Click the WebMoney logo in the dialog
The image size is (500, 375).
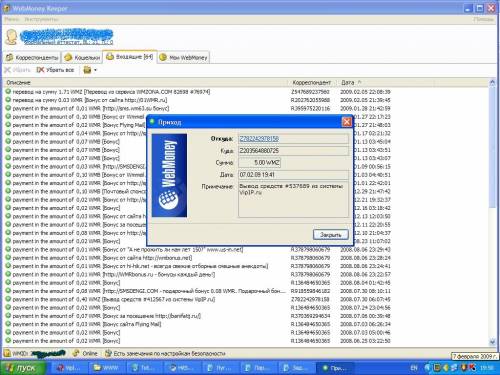coord(169,175)
